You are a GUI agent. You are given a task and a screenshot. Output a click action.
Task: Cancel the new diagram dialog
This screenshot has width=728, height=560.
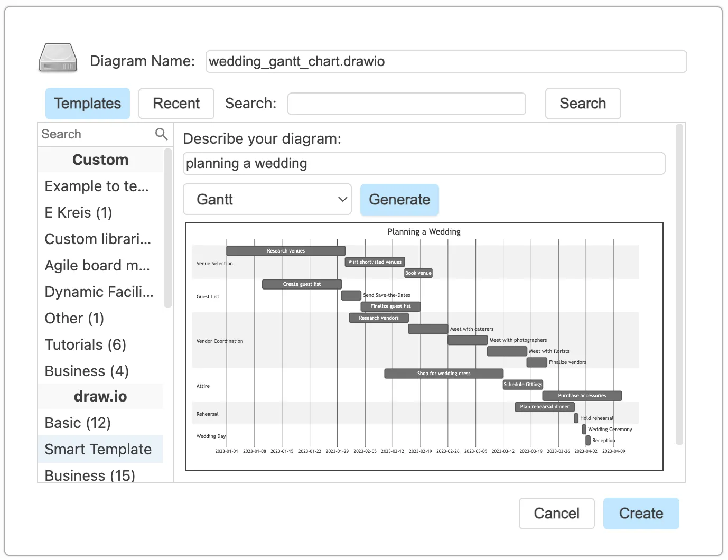556,513
